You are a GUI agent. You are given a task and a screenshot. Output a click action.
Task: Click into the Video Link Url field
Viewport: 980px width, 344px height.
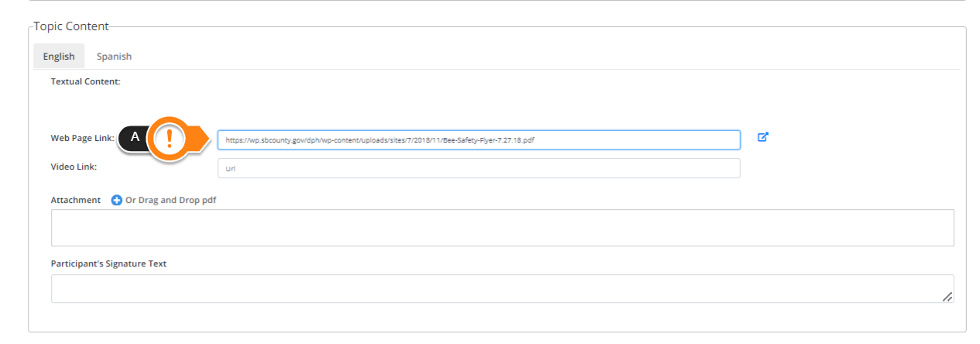[478, 168]
